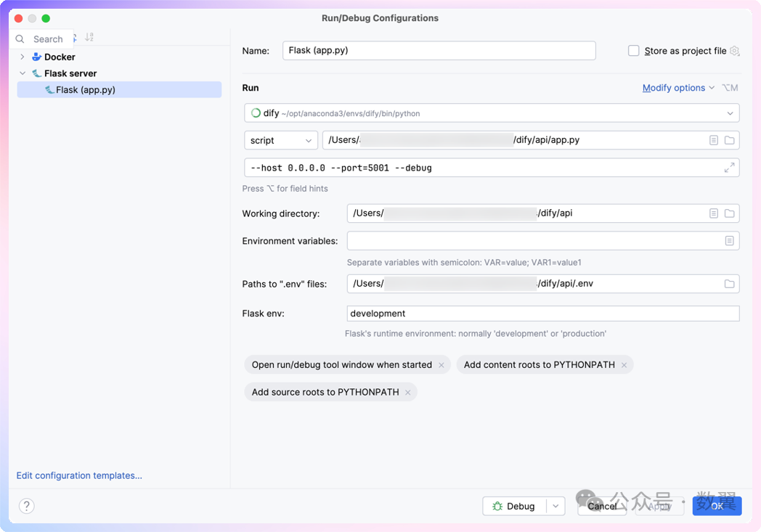Collapse the Flask server group

[23, 73]
